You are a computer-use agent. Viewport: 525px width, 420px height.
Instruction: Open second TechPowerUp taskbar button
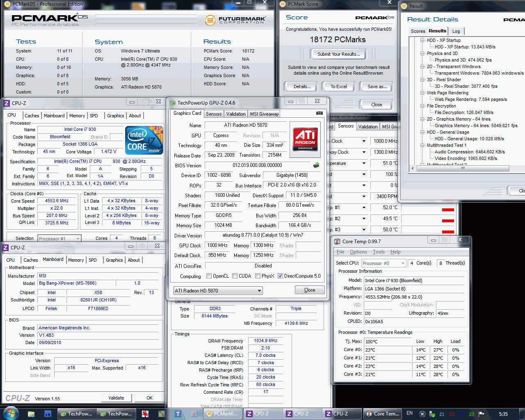116,414
